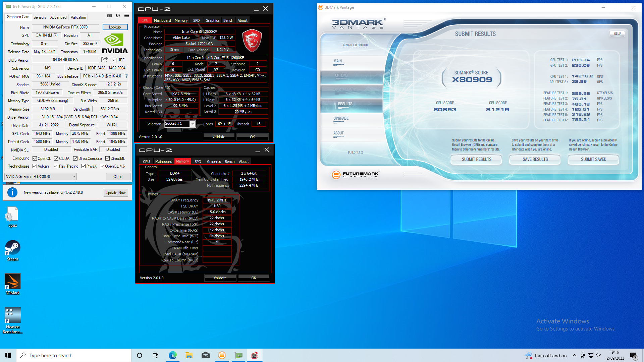The height and width of the screenshot is (362, 644).
Task: Click the SUBMIT RESULTS button in 3DMark
Action: pyautogui.click(x=476, y=159)
